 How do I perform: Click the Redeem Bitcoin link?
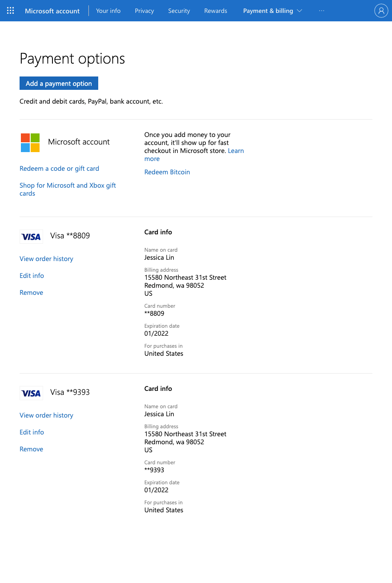click(x=167, y=172)
